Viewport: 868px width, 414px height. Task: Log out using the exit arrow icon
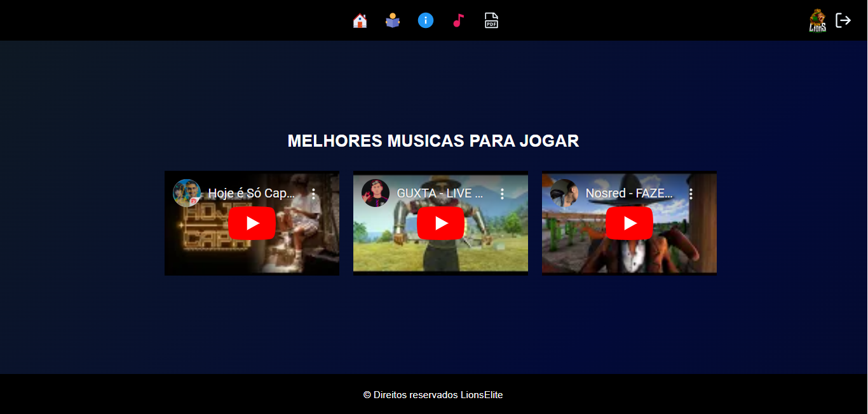coord(843,20)
